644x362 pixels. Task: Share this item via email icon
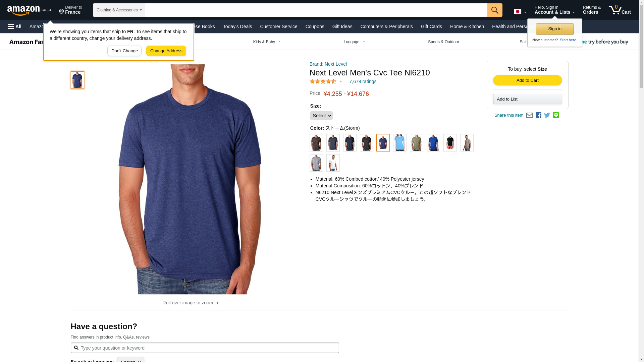coord(529,115)
